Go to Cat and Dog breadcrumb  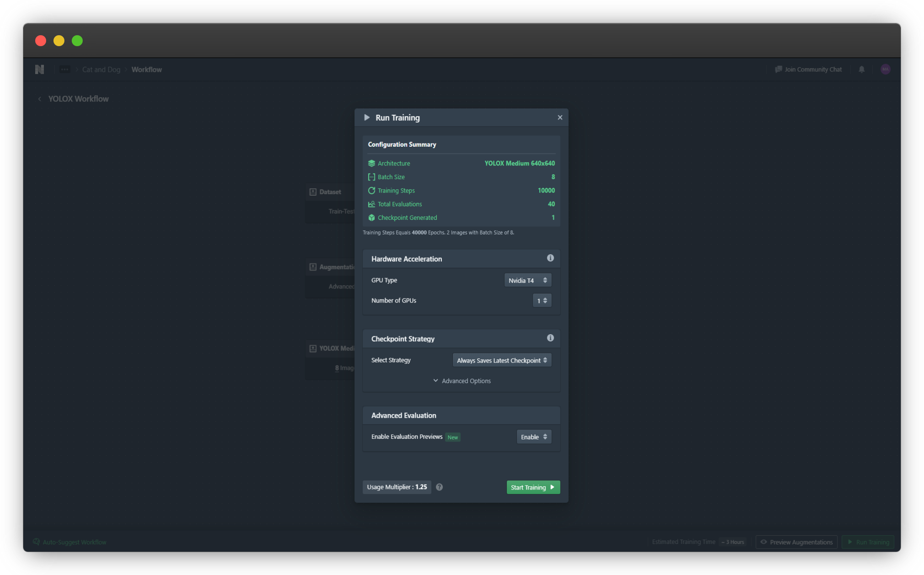tap(101, 69)
